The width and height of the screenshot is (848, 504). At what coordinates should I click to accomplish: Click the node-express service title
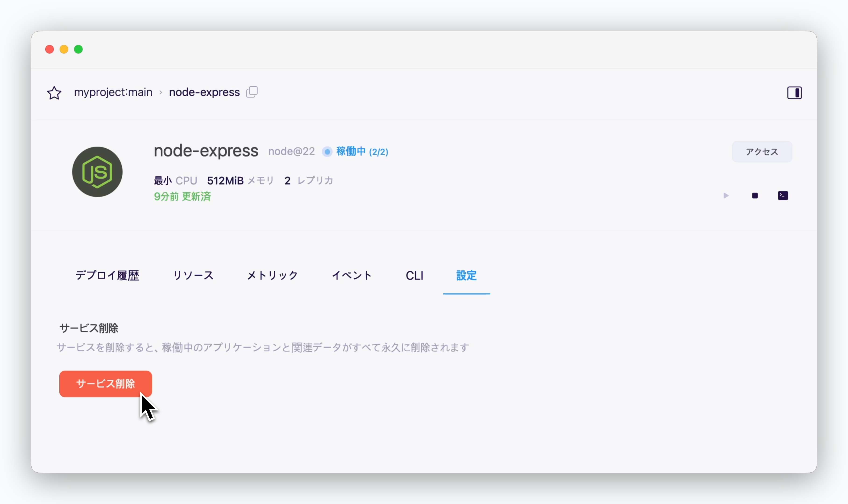click(x=206, y=151)
